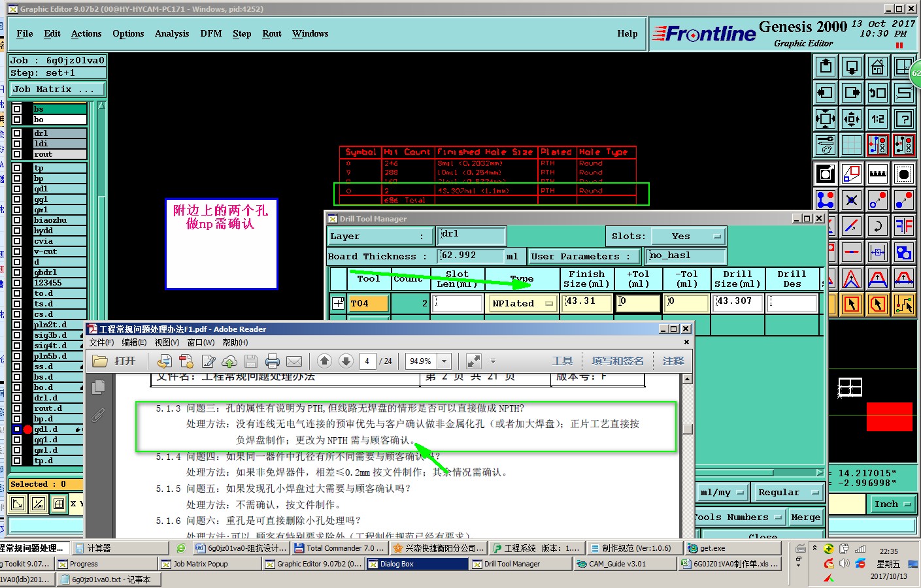Click the pan right arrow icon

point(852,93)
